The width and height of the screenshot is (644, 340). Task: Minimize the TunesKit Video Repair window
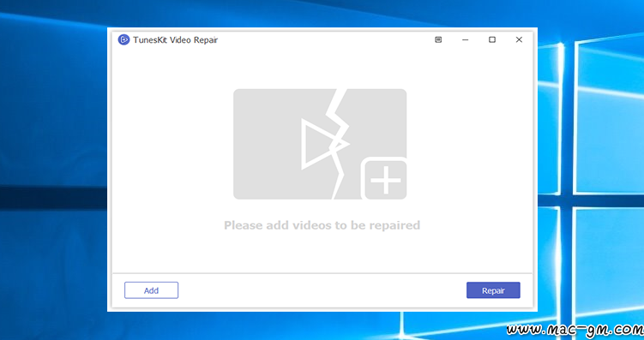tap(465, 39)
